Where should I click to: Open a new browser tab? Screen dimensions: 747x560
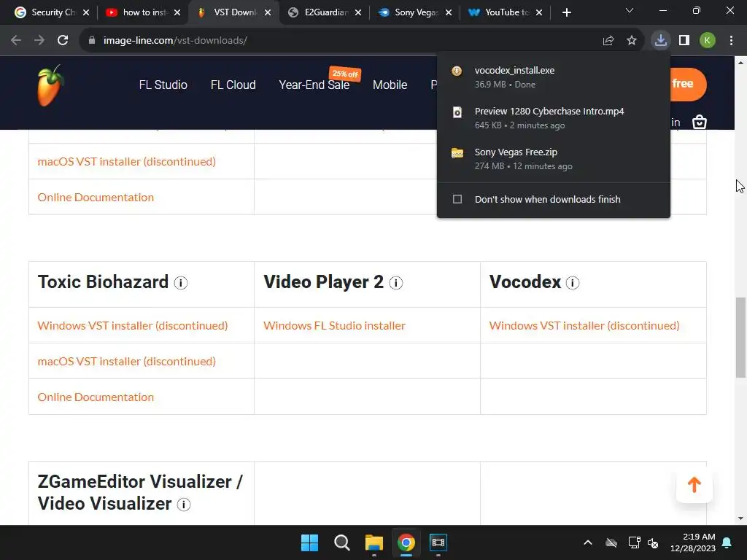pos(566,12)
